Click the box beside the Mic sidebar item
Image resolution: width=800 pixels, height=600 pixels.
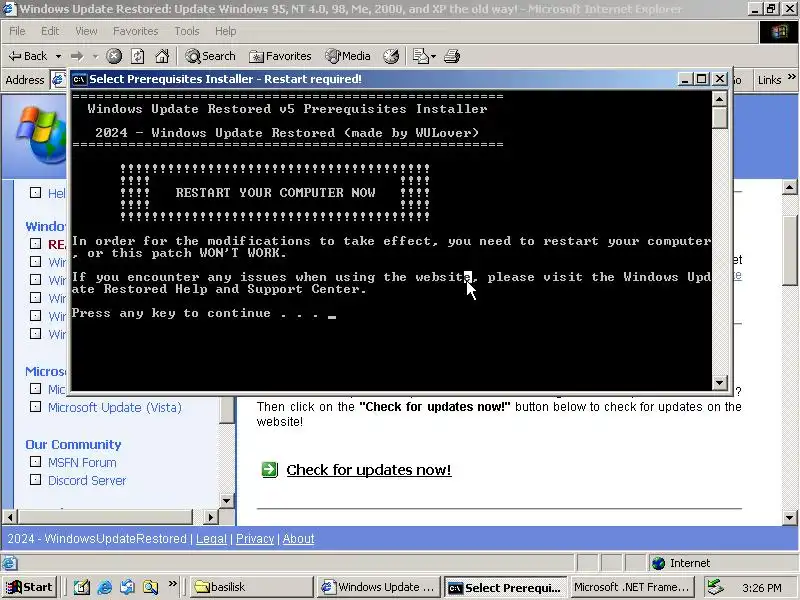(35, 389)
